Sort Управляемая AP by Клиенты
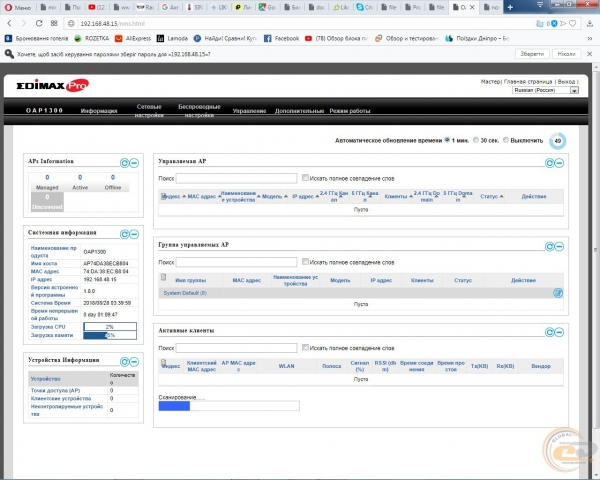This screenshot has height=480, width=600. [x=396, y=196]
